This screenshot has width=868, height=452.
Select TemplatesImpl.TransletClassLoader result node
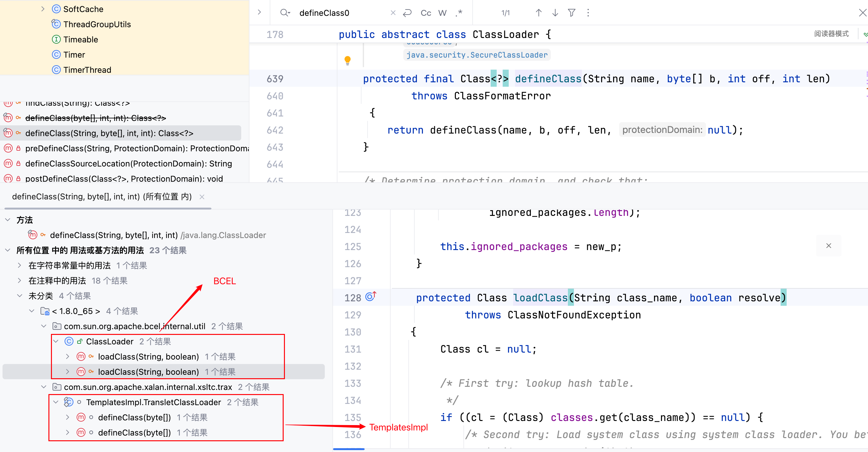tap(153, 402)
